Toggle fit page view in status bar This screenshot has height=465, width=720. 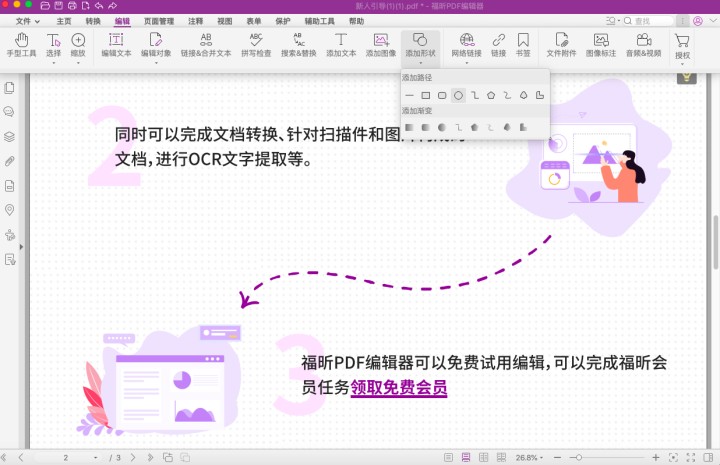673,457
